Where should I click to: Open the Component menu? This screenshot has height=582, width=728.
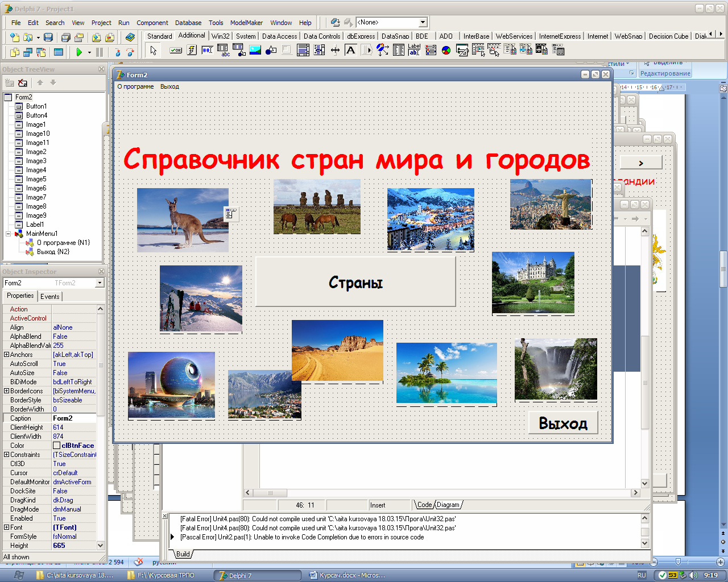tap(152, 23)
